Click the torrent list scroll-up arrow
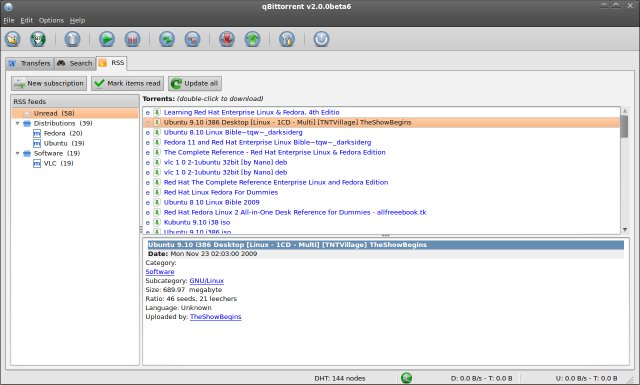 pos(624,111)
